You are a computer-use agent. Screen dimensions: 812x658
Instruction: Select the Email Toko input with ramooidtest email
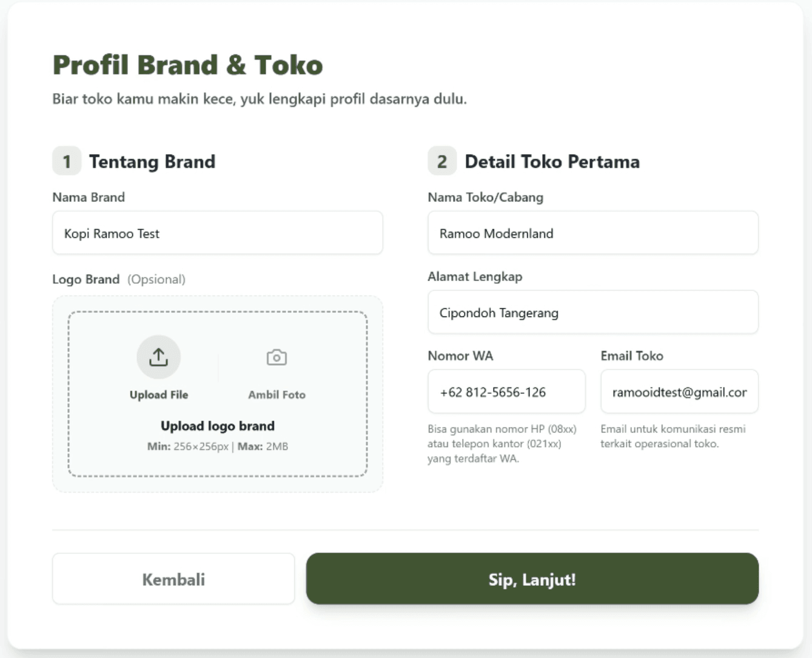tap(679, 391)
